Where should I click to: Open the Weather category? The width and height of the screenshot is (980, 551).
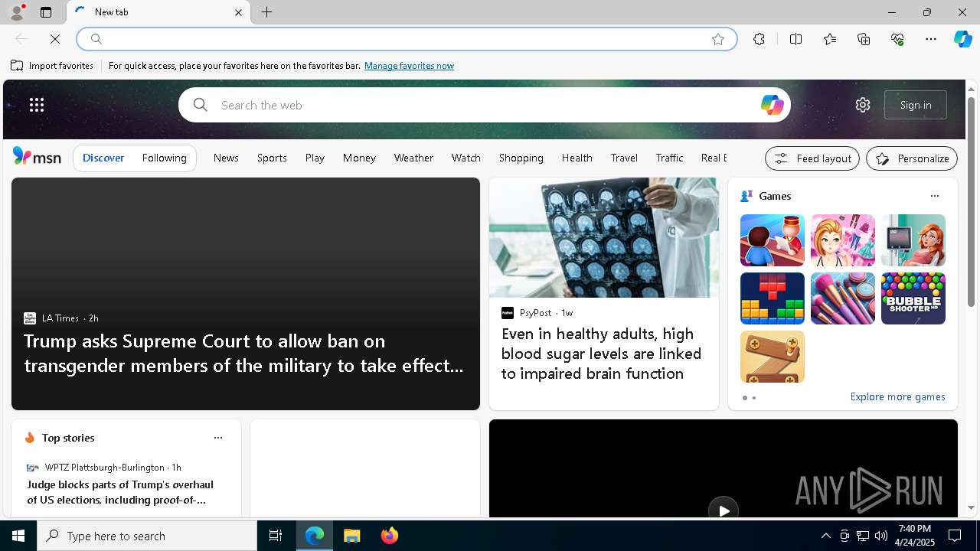[x=413, y=158]
